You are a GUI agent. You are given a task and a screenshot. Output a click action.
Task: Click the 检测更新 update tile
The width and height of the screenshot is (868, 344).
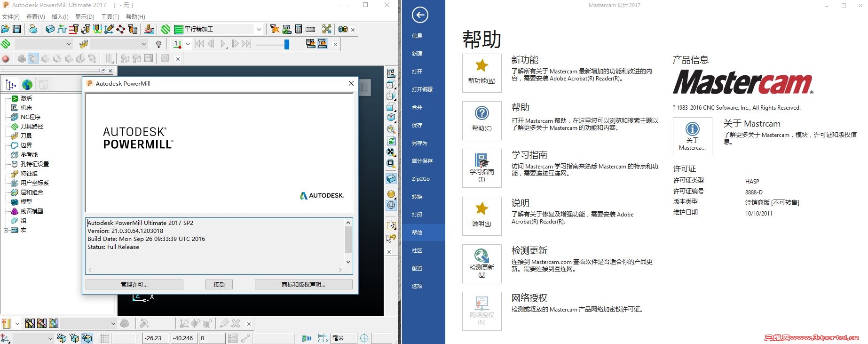click(x=481, y=264)
